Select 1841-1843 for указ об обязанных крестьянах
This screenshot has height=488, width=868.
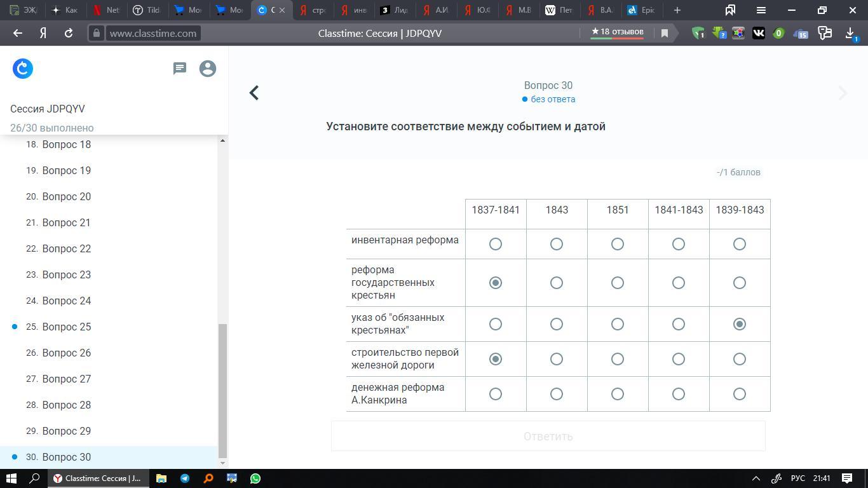click(679, 324)
